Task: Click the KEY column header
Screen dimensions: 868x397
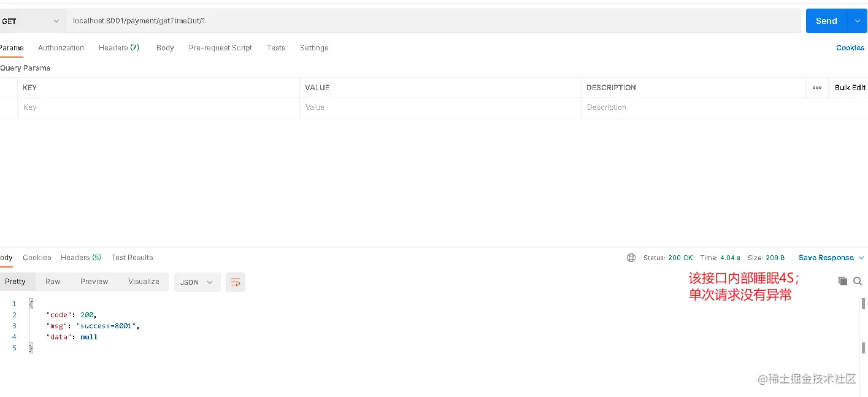Action: (x=29, y=88)
